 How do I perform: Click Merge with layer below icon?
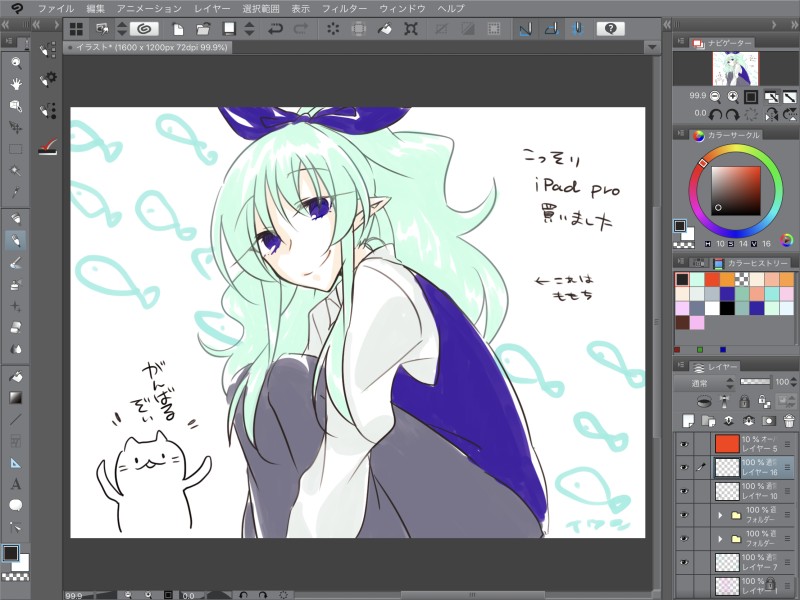748,421
